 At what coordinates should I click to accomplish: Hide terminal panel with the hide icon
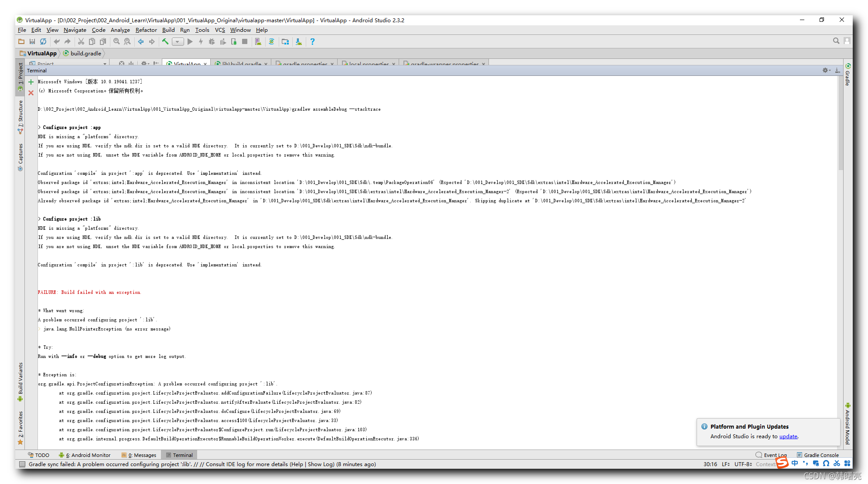point(837,70)
